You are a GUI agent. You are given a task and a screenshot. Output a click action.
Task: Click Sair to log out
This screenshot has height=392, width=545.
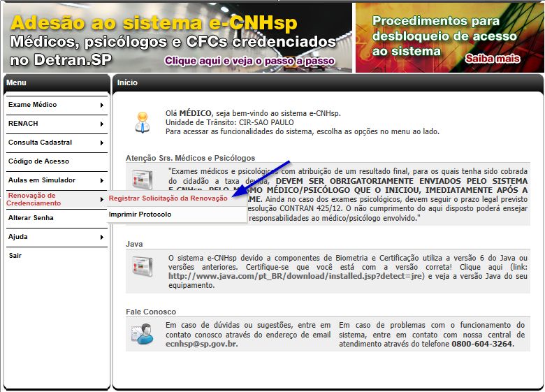(15, 256)
